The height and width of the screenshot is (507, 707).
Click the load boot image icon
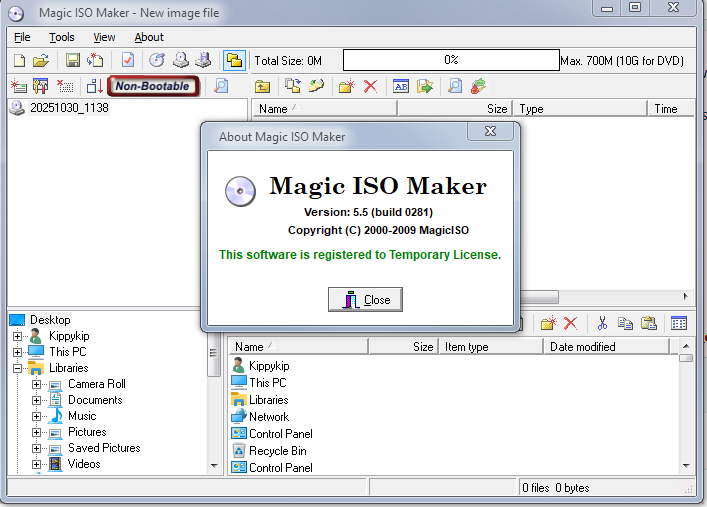tap(19, 86)
